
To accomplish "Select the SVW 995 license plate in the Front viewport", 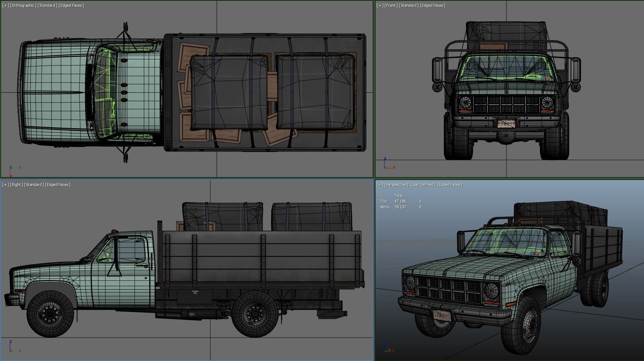I will [506, 124].
